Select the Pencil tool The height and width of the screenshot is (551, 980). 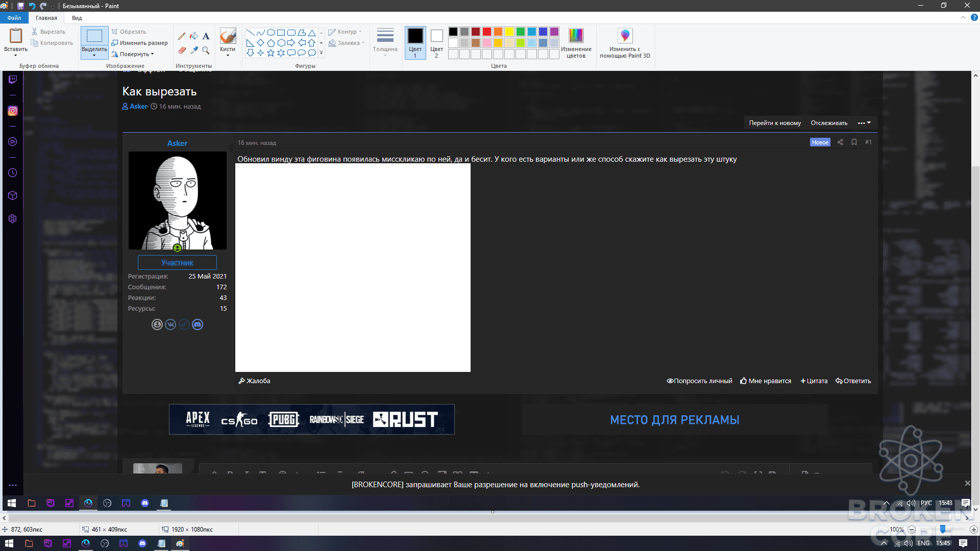[x=182, y=36]
